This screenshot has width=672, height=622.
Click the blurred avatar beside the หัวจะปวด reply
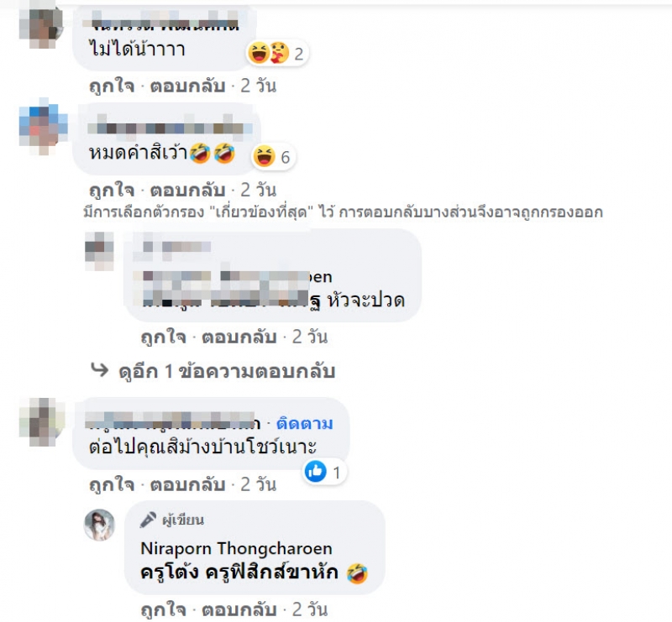(99, 252)
